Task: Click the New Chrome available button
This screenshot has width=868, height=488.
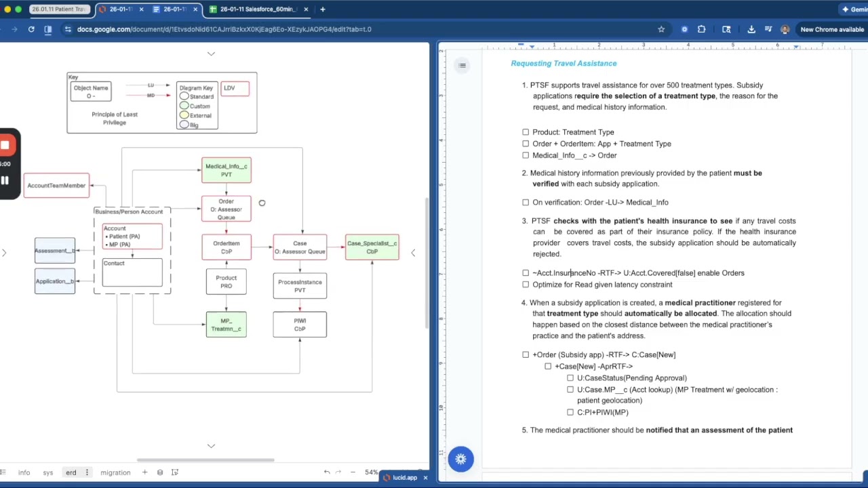Action: tap(831, 29)
